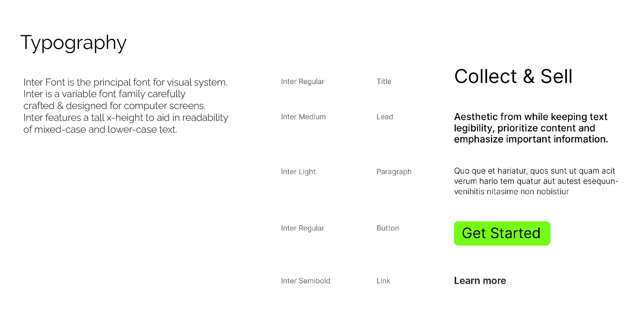This screenshot has height=322, width=644.
Task: Click the Inter Regular label in Title row
Action: (303, 82)
